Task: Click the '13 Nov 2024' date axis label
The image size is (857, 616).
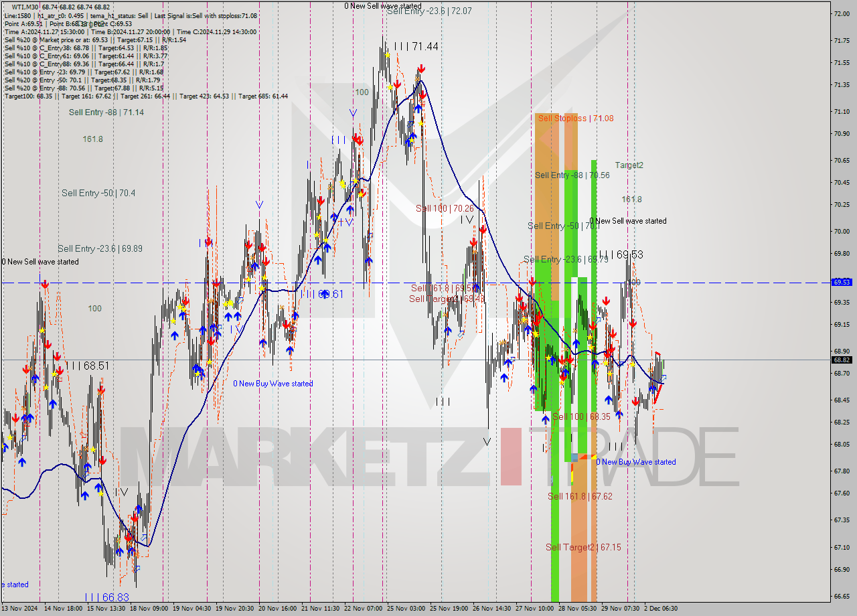Action: coord(20,609)
